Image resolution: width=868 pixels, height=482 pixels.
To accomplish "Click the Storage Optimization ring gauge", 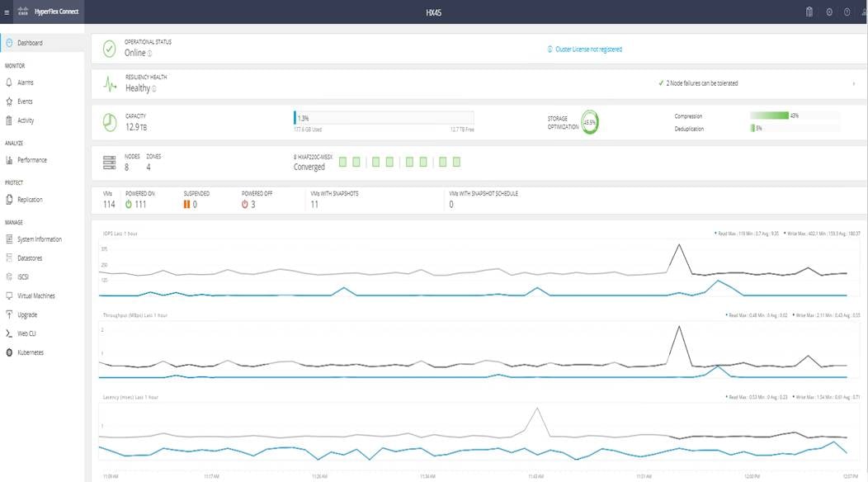I will [590, 122].
